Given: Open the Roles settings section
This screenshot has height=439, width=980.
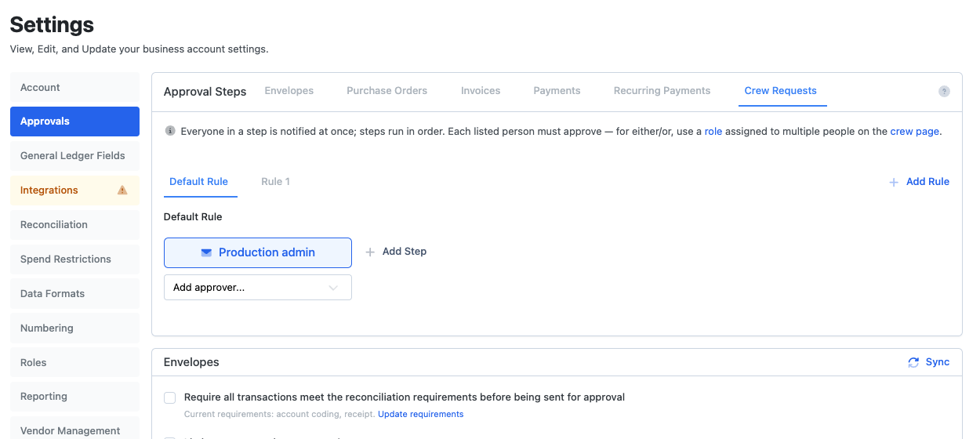Looking at the screenshot, I should point(74,363).
